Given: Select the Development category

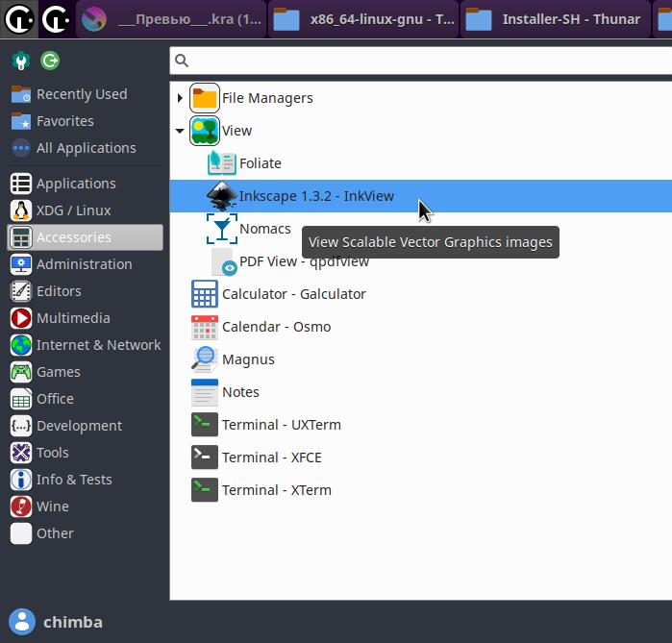Looking at the screenshot, I should (x=86, y=426).
